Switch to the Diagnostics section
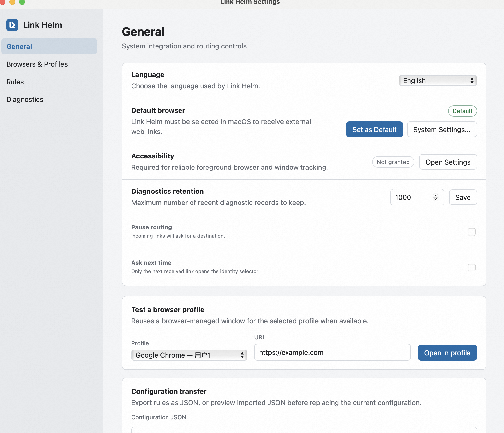 (x=25, y=99)
